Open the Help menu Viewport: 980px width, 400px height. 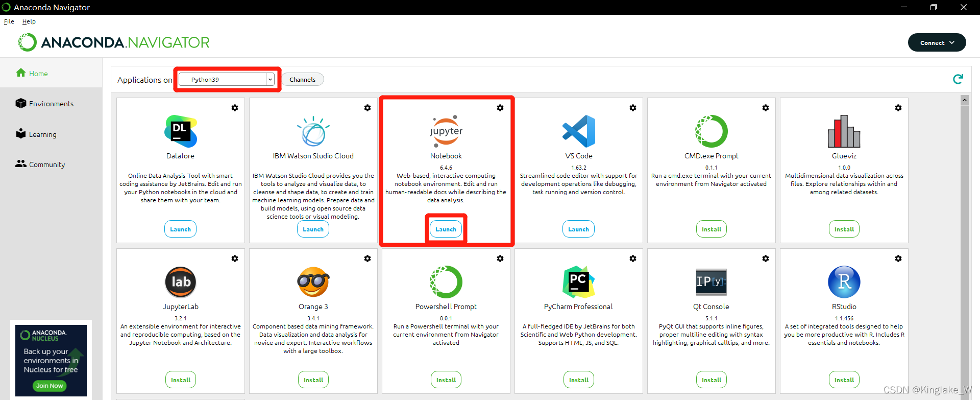(x=29, y=21)
